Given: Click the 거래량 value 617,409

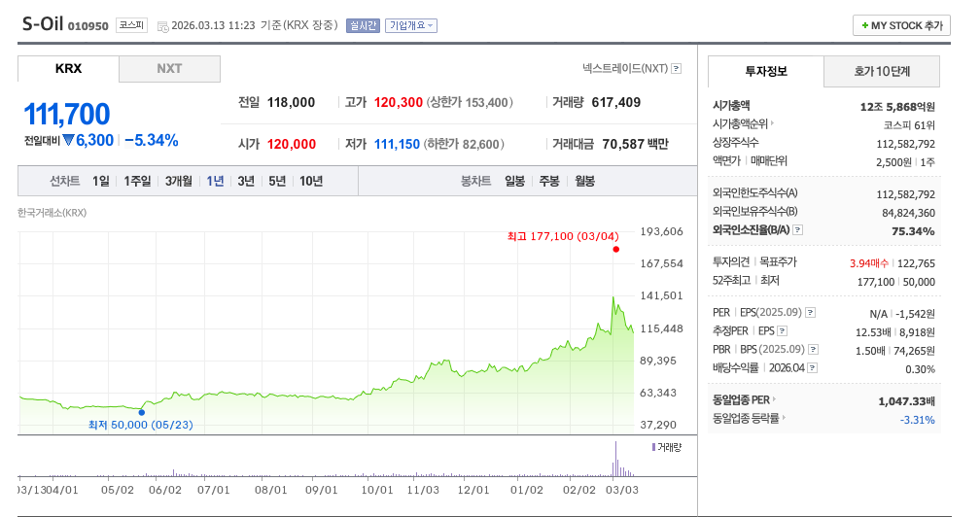Looking at the screenshot, I should (616, 102).
